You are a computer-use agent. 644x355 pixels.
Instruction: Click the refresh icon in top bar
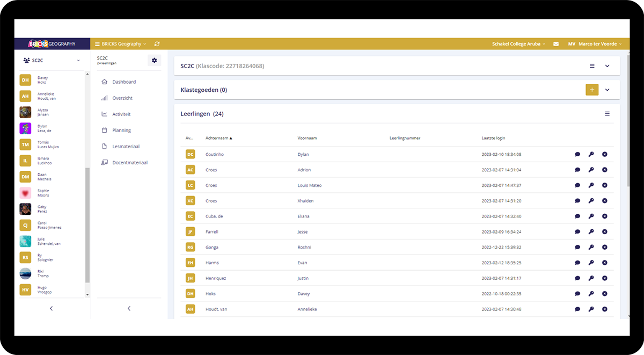point(157,44)
